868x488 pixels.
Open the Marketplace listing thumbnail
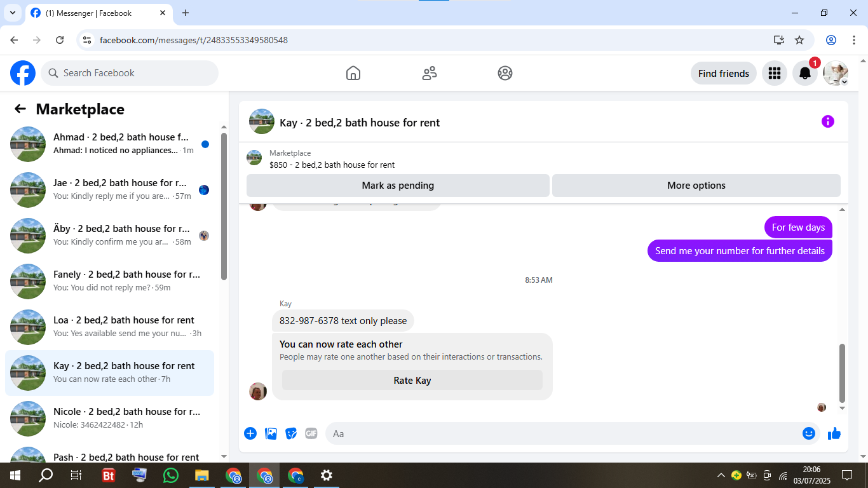[254, 158]
